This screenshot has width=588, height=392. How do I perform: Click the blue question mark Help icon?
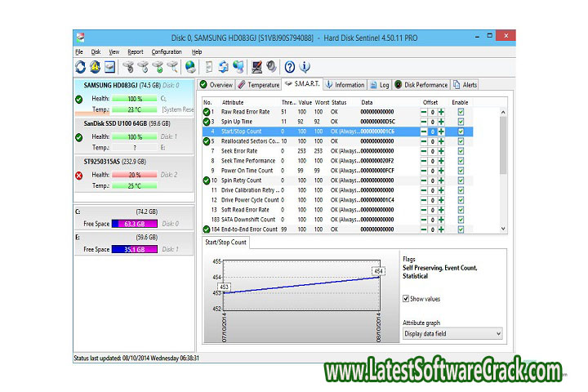(x=289, y=67)
